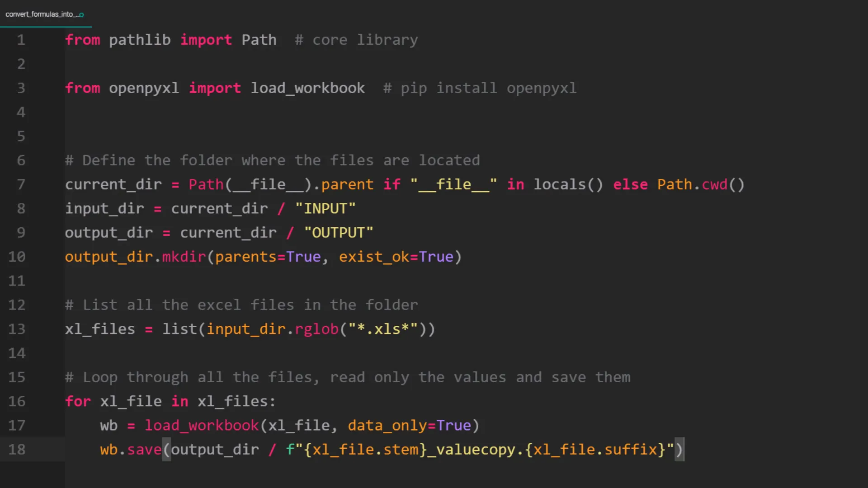Click the OUTPUT string on line 9
This screenshot has height=488, width=868.
[x=339, y=232]
